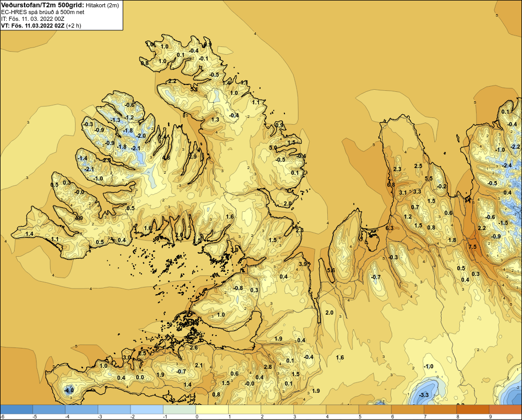522x420 pixels.
Task: Click the "7.5" temperature value
Action: pyautogui.click(x=472, y=247)
